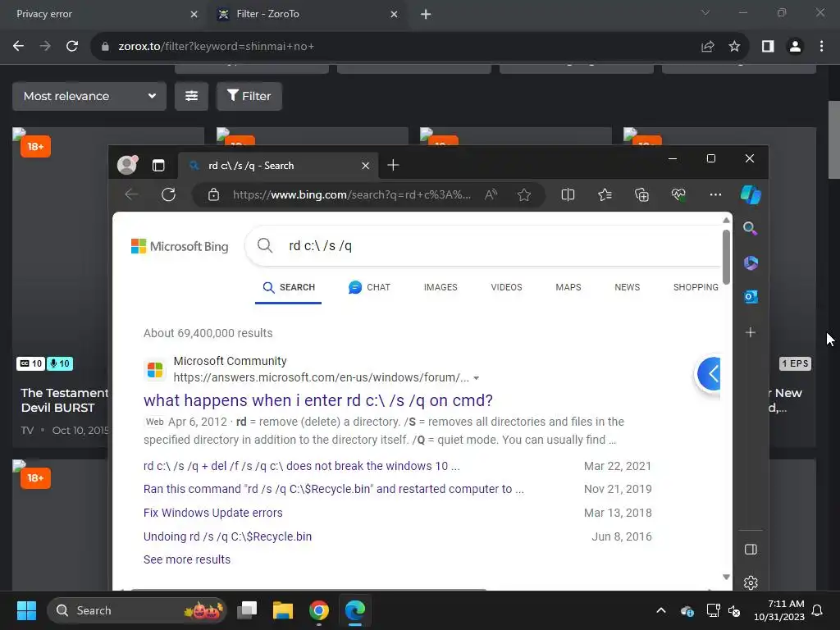The image size is (840, 630).
Task: Click Edge back arrow button
Action: pos(131,194)
